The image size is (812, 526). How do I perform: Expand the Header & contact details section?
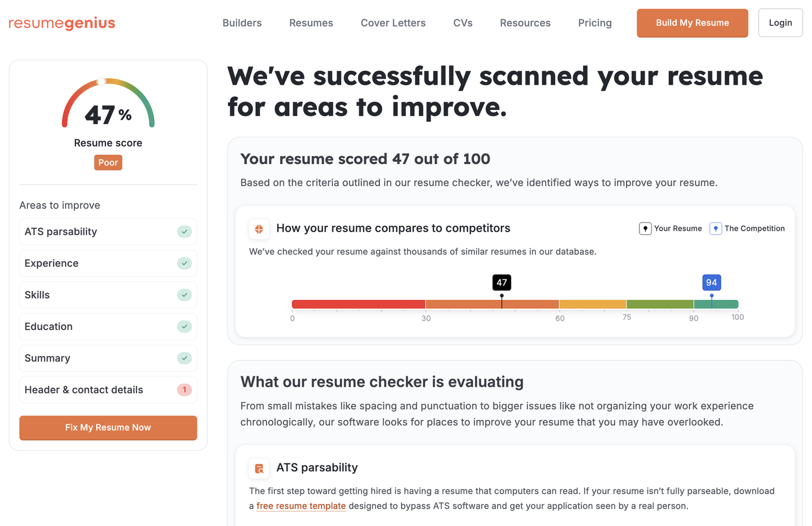[108, 390]
